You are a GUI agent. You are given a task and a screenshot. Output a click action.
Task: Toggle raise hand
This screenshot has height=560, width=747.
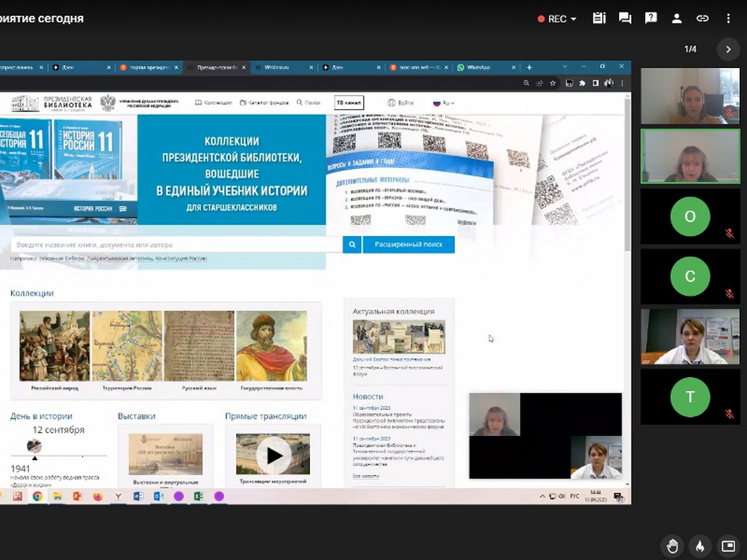click(673, 544)
